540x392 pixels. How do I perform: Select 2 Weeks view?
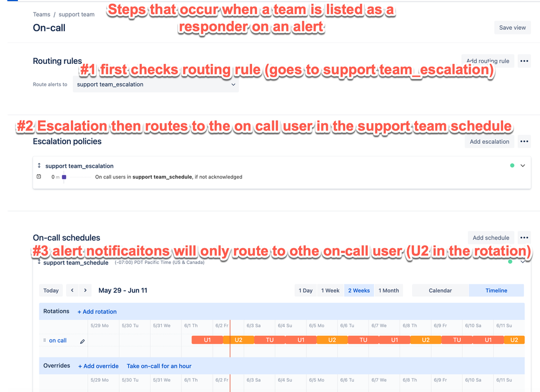(x=359, y=290)
